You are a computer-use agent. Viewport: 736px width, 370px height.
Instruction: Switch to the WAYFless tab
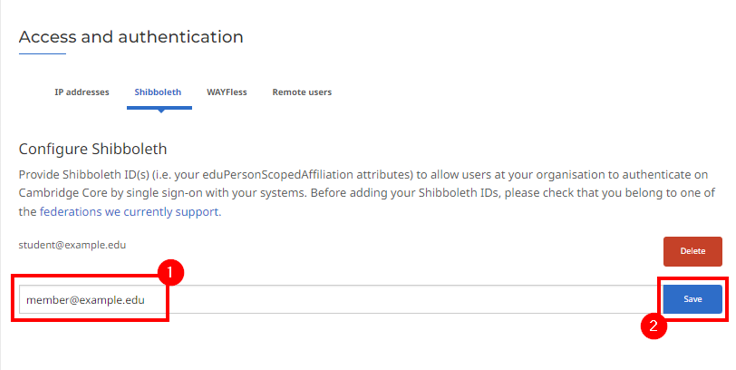click(227, 92)
